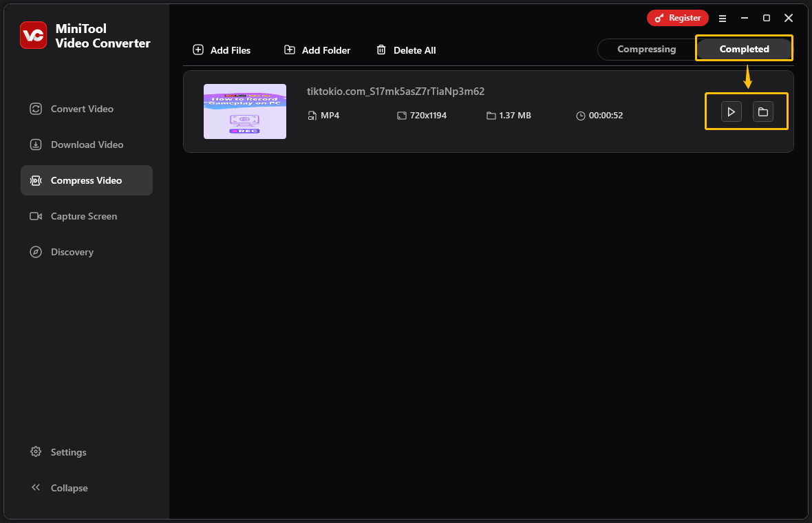Open output folder for tiktokio video
Viewport: 812px width, 523px height.
click(763, 112)
